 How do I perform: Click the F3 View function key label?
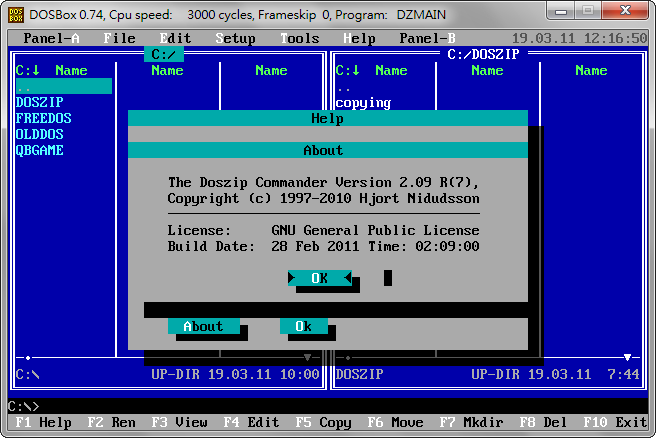pyautogui.click(x=179, y=423)
